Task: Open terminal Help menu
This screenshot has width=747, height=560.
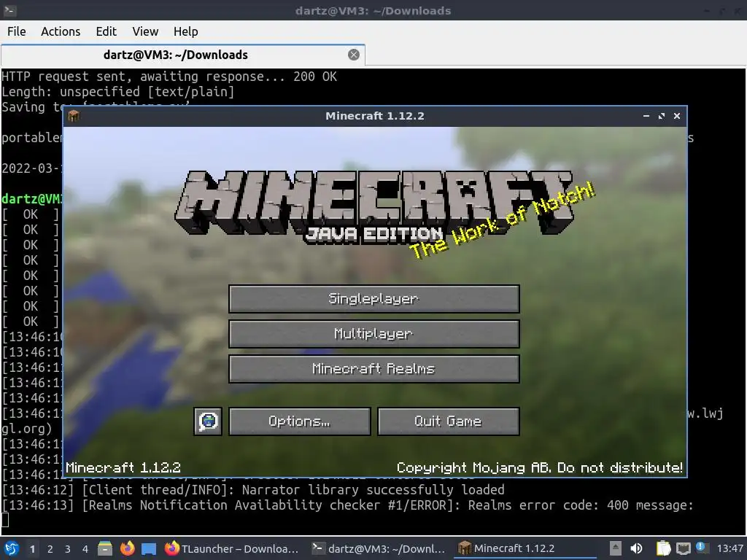Action: point(185,31)
